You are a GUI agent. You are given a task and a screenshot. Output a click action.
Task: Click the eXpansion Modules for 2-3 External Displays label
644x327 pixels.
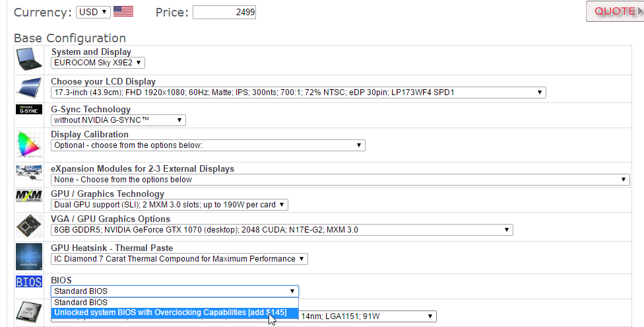(x=143, y=168)
